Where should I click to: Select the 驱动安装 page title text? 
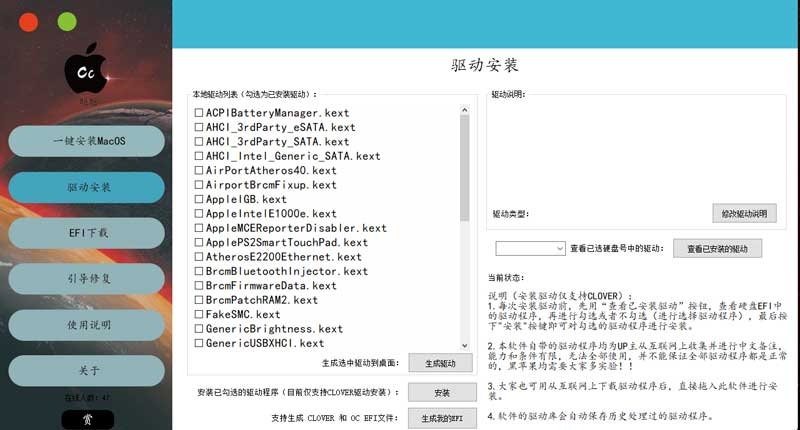484,65
